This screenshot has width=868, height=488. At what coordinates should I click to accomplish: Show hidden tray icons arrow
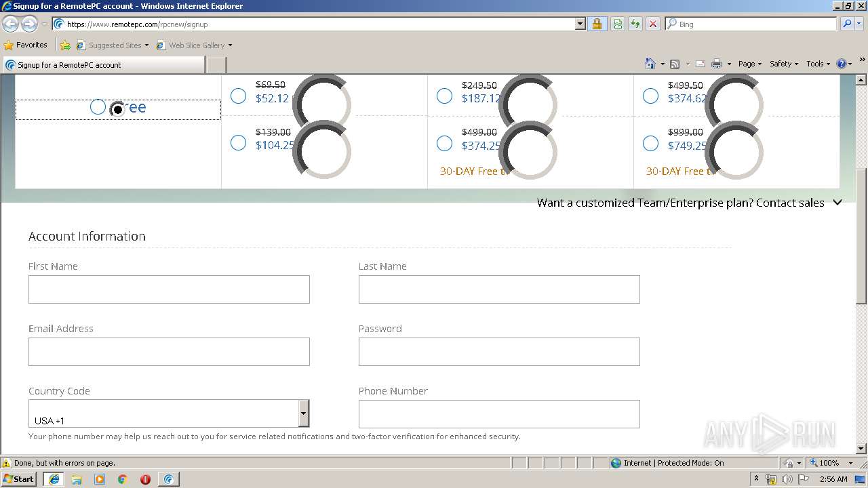click(x=756, y=479)
